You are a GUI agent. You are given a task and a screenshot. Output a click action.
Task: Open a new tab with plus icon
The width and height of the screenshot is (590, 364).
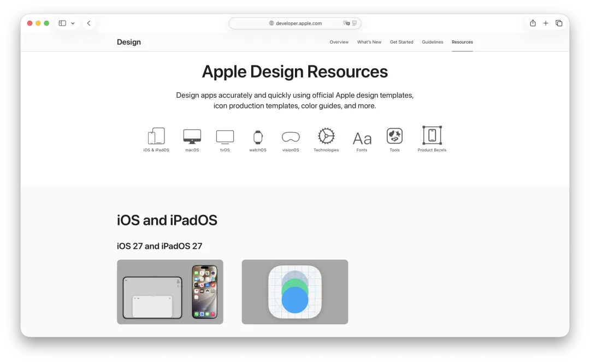tap(546, 23)
